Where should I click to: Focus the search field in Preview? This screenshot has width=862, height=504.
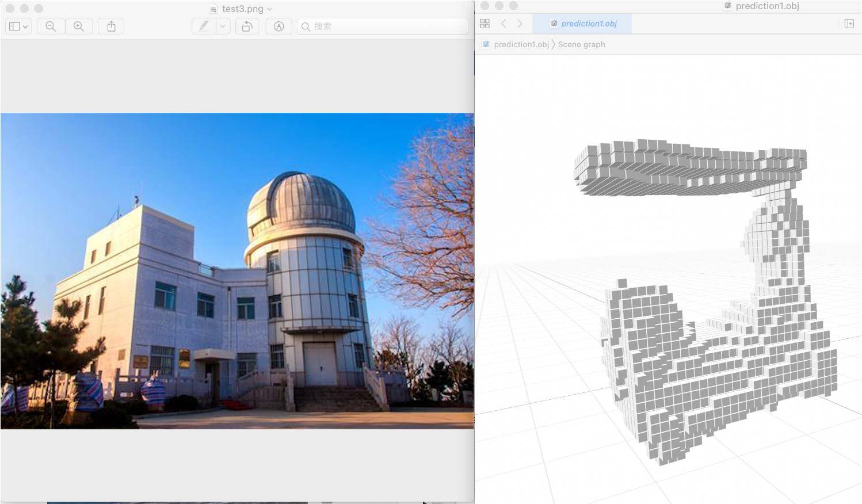tap(383, 26)
